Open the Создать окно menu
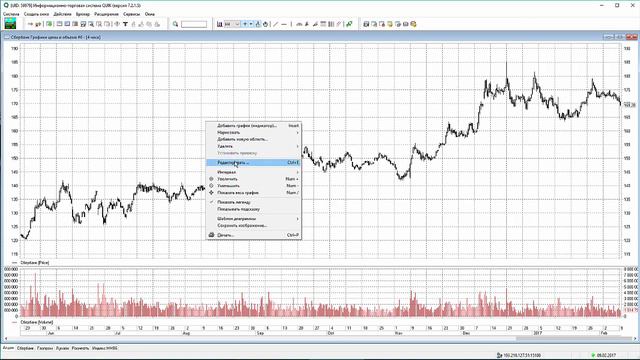 point(36,14)
